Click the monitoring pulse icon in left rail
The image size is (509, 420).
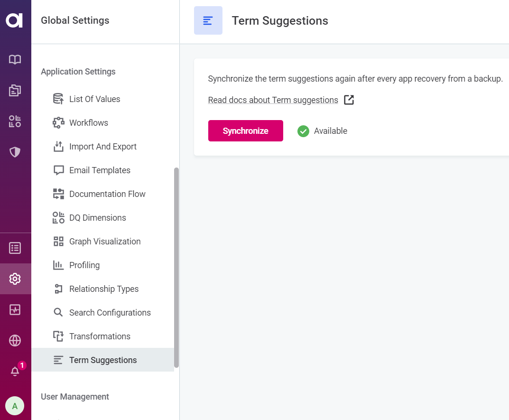(x=15, y=309)
